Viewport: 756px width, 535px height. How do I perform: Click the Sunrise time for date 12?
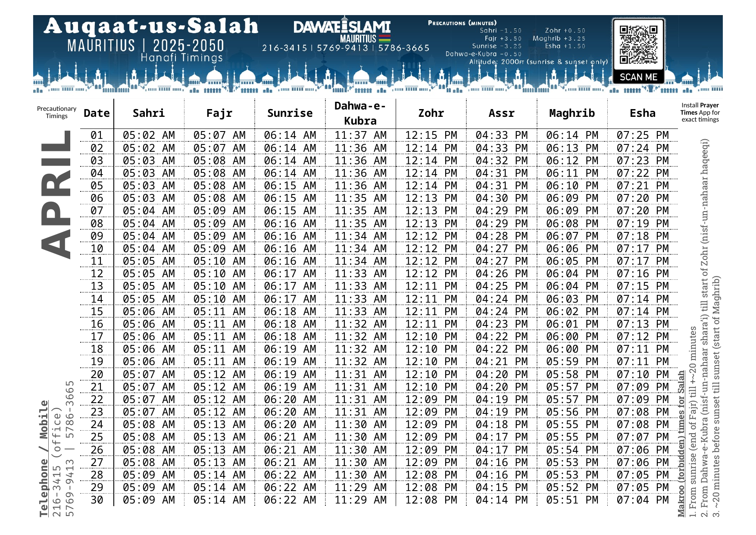pos(290,274)
